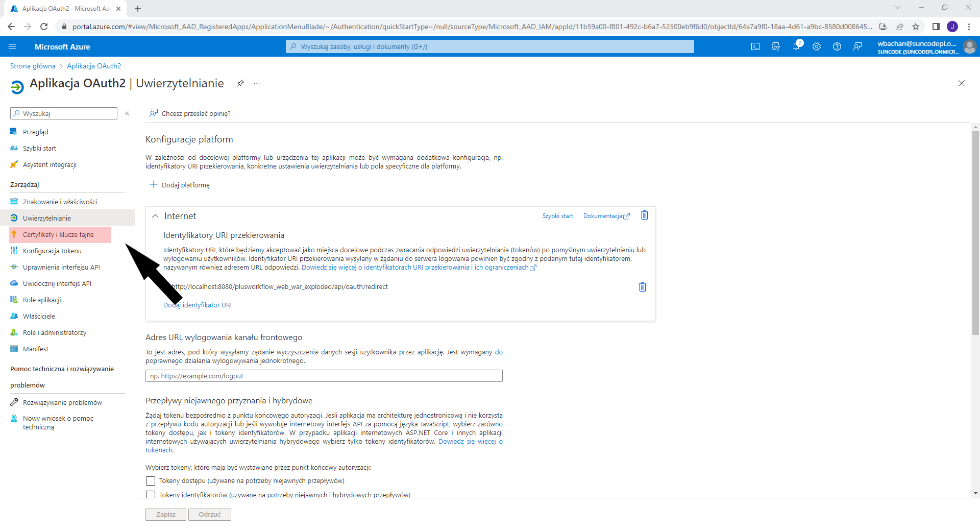Go back in browser history
Screen dimensions: 980x531
pyautogui.click(x=11, y=27)
